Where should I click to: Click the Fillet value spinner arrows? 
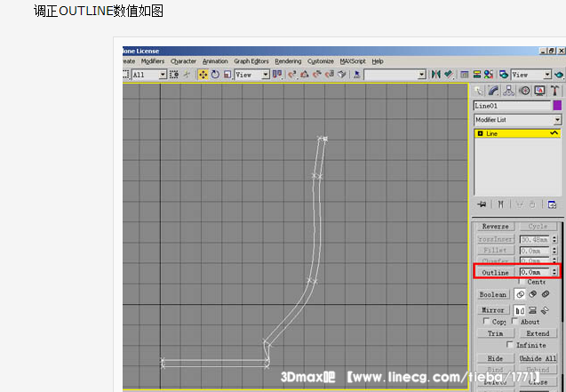[554, 250]
